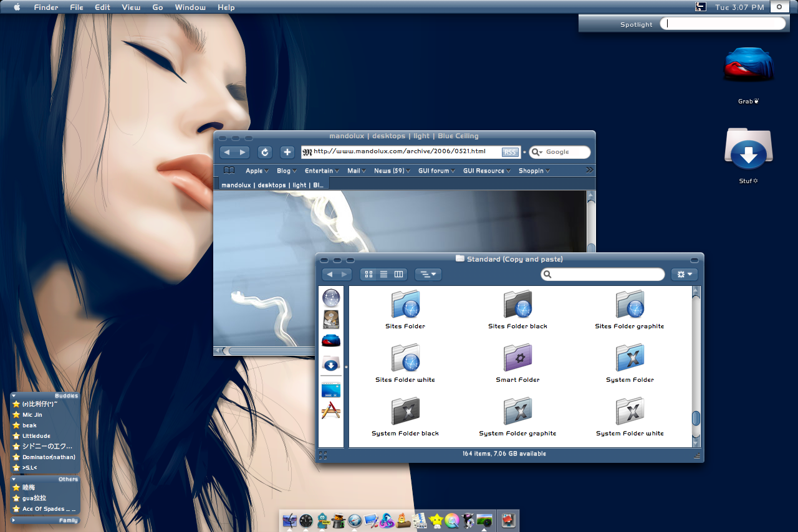Click the Spotlight search field
This screenshot has height=532, width=798.
(723, 24)
